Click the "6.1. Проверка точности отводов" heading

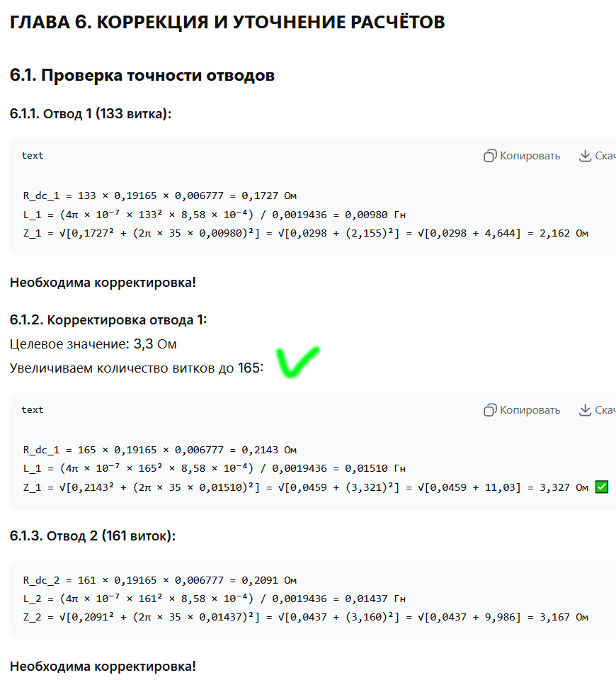point(142,76)
